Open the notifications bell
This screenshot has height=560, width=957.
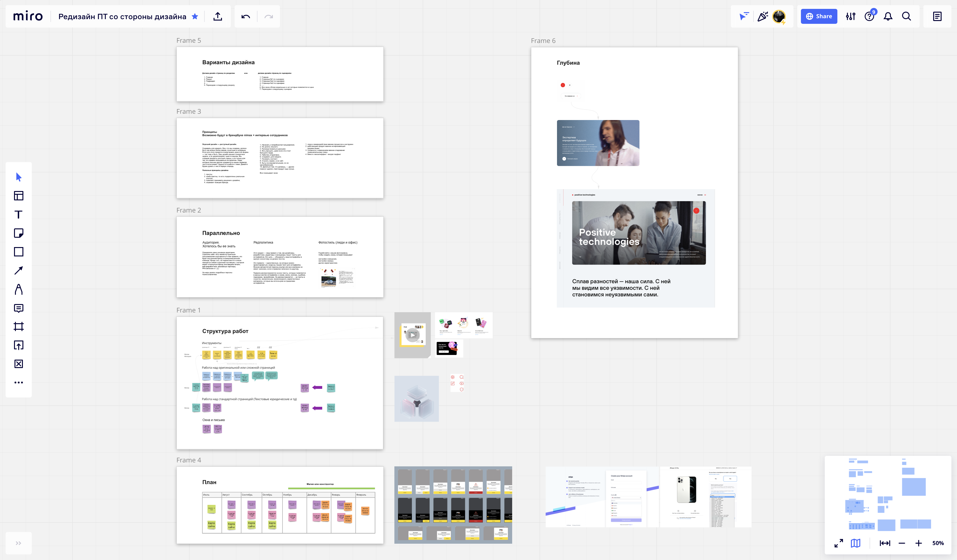point(888,16)
